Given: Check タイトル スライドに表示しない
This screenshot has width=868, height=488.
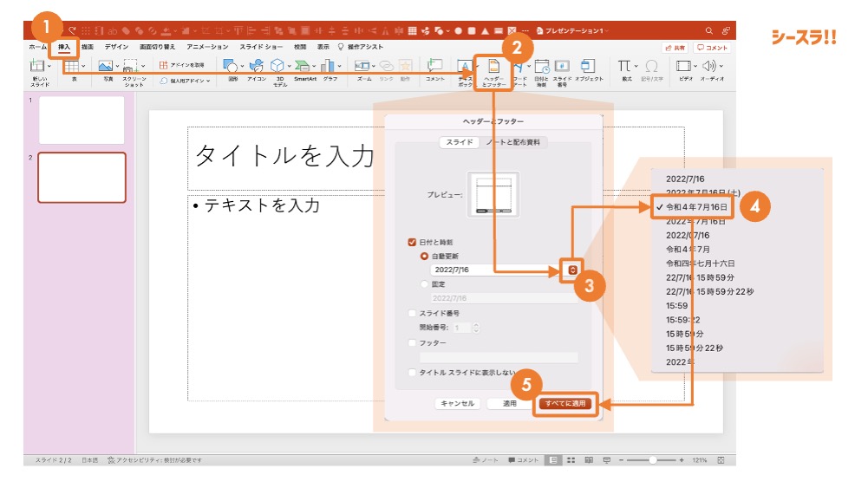Looking at the screenshot, I should (412, 373).
